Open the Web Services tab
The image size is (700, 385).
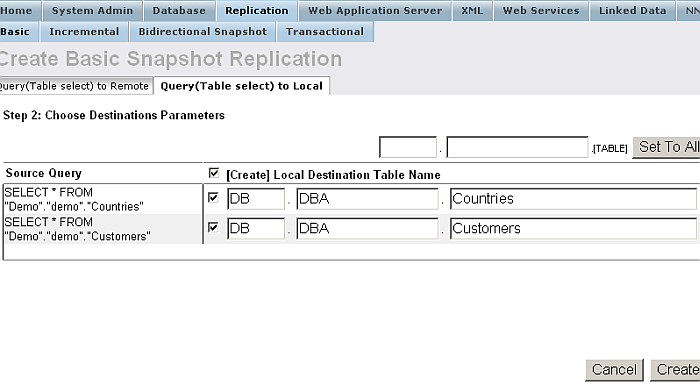[541, 10]
